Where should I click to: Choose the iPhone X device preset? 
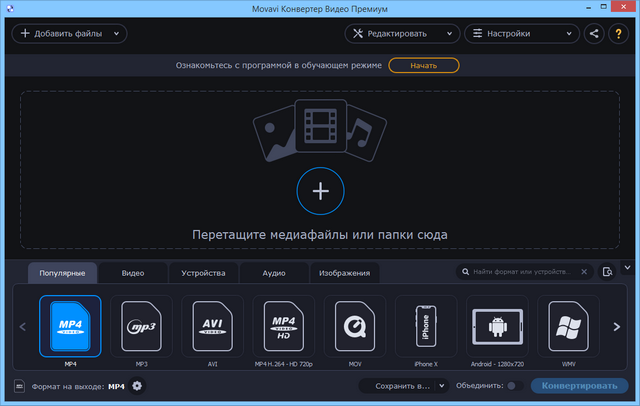click(426, 325)
